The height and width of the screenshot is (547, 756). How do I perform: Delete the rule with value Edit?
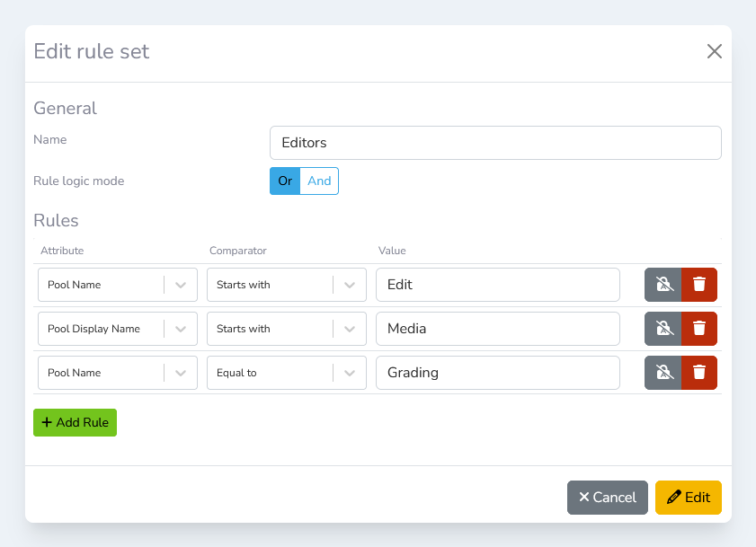699,285
